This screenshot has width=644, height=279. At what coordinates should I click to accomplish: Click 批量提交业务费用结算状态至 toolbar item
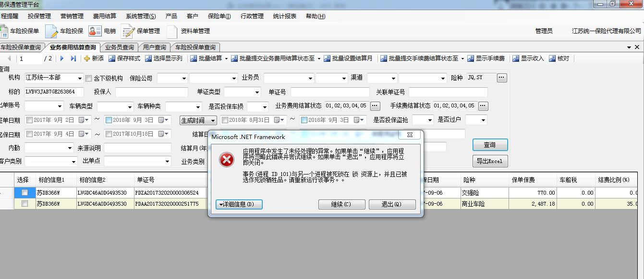click(x=273, y=58)
